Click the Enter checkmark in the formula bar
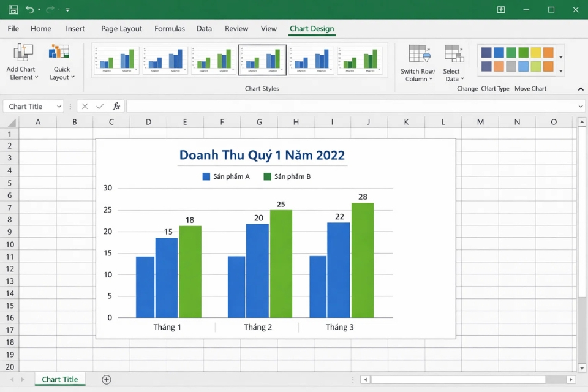 point(100,106)
